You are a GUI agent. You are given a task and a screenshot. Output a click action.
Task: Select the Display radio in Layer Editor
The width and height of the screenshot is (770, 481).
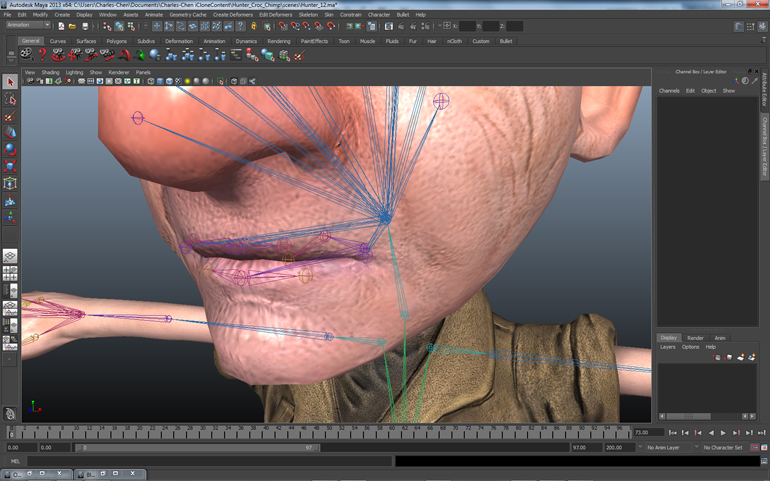(669, 338)
